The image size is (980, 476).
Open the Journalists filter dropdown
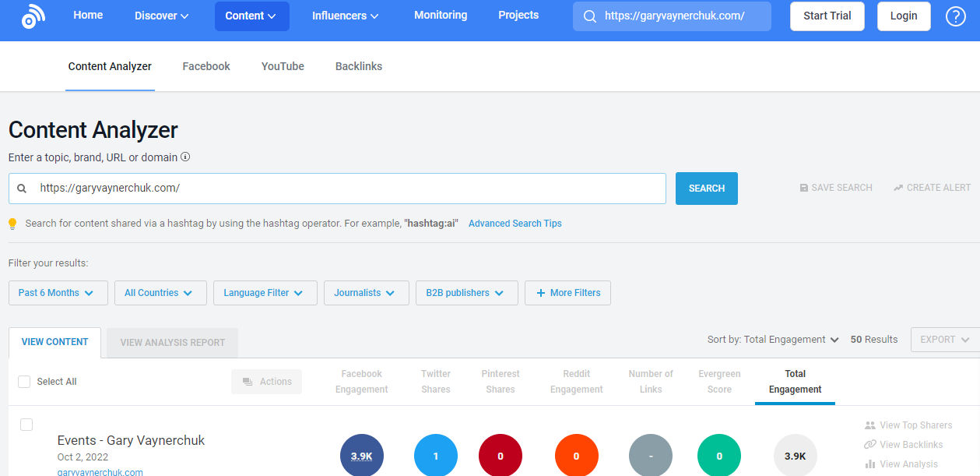367,293
